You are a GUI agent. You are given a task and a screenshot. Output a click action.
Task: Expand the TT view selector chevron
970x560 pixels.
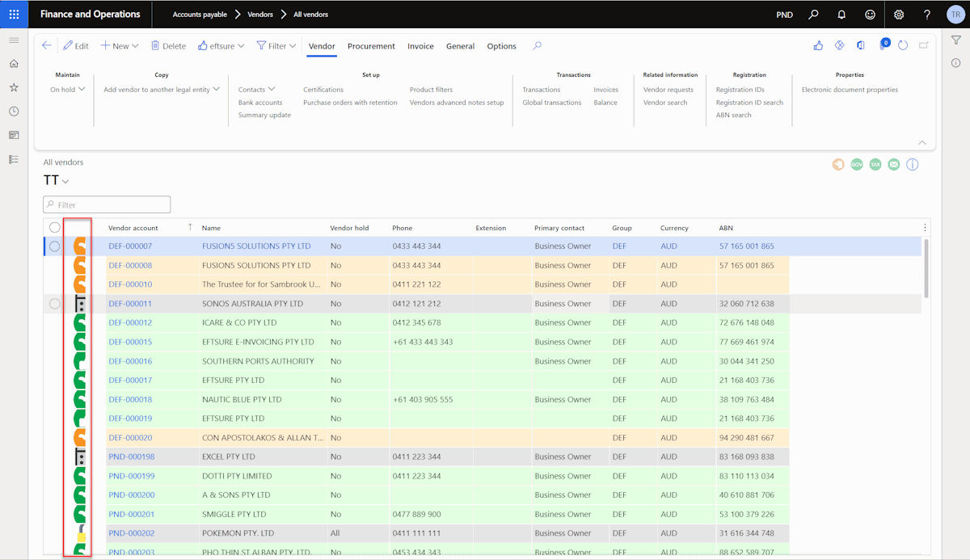coord(65,182)
